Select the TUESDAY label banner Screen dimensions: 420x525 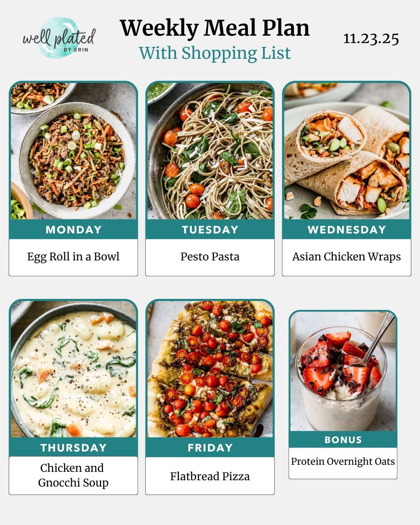[210, 230]
